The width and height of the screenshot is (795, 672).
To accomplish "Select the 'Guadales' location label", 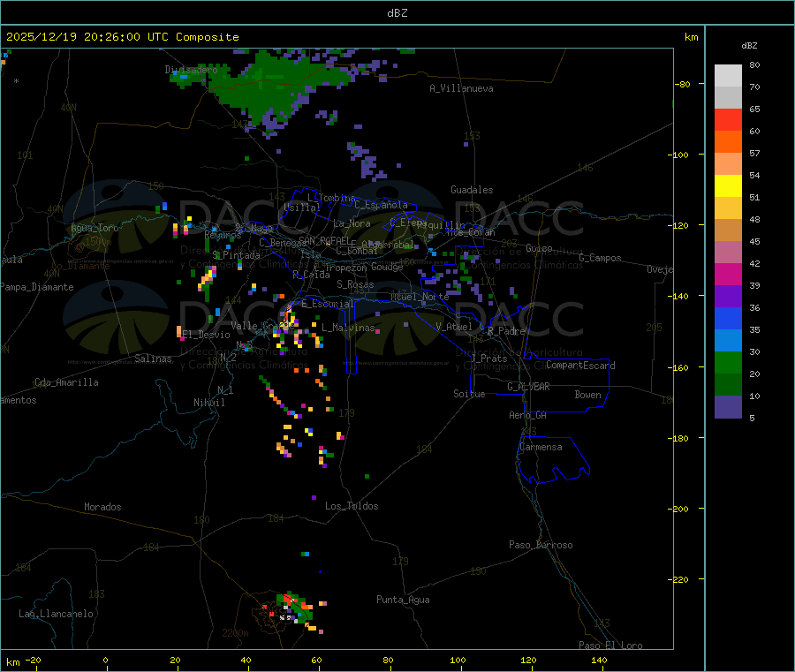I will [472, 190].
